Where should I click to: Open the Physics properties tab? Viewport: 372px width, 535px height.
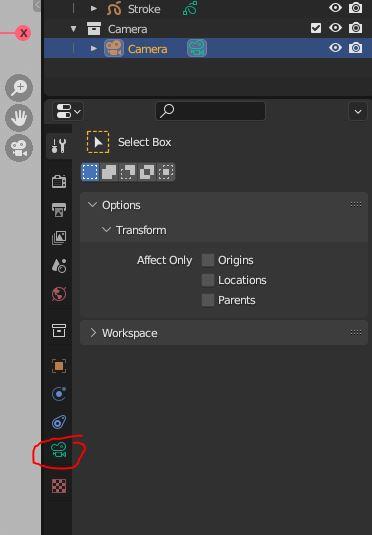click(59, 394)
